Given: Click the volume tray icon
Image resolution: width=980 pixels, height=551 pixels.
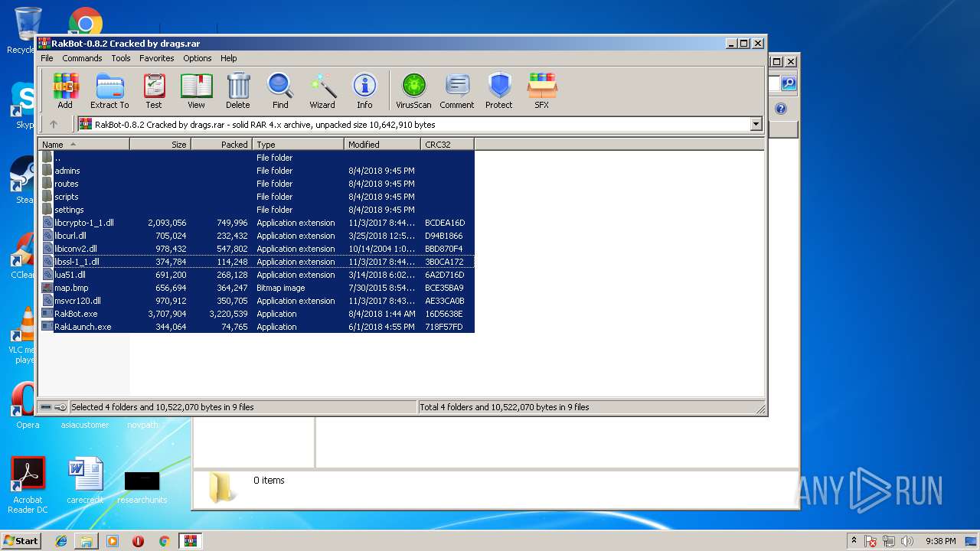Looking at the screenshot, I should coord(908,541).
